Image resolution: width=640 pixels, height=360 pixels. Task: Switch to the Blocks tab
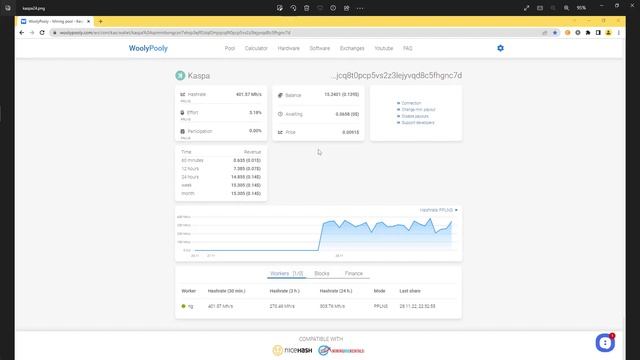pos(322,273)
